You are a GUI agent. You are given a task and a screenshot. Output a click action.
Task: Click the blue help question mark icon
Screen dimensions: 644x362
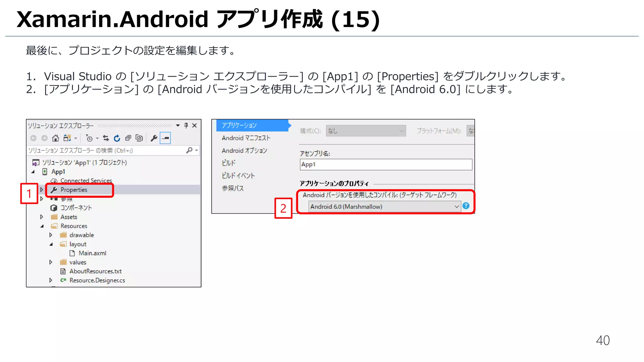pyautogui.click(x=466, y=206)
